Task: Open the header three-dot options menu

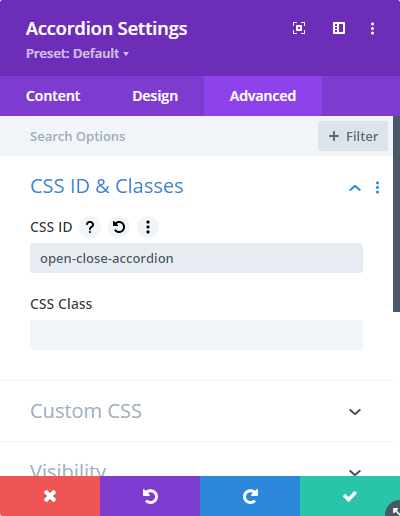Action: [372, 28]
